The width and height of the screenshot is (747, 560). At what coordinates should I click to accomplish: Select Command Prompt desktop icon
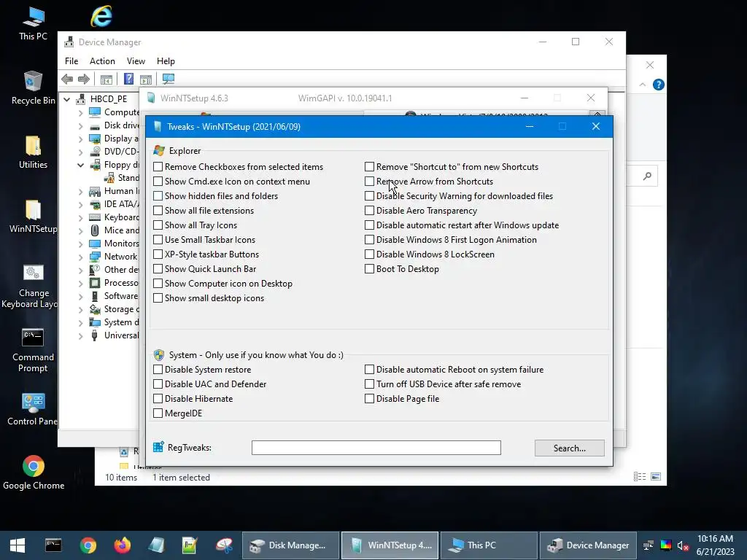tap(33, 350)
